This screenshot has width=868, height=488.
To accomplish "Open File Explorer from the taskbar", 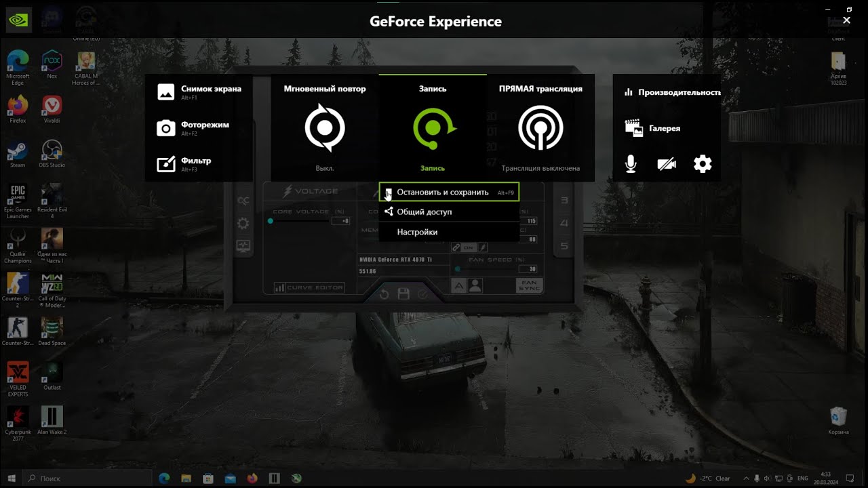I will pos(186,478).
